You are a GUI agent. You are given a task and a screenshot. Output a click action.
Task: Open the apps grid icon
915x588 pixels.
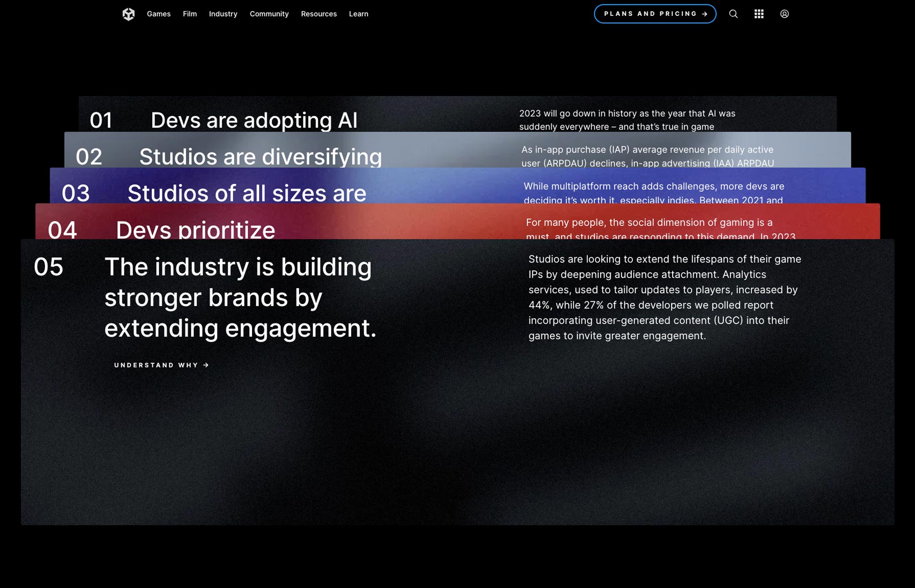click(x=759, y=14)
